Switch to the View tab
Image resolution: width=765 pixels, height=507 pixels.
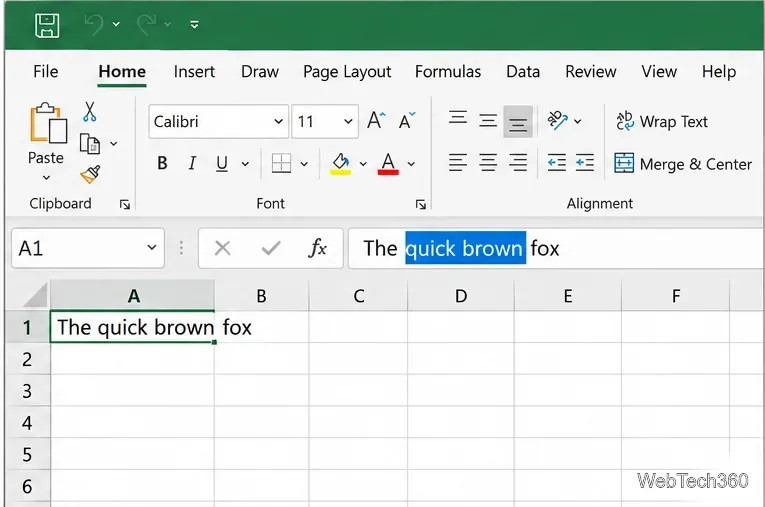point(659,72)
